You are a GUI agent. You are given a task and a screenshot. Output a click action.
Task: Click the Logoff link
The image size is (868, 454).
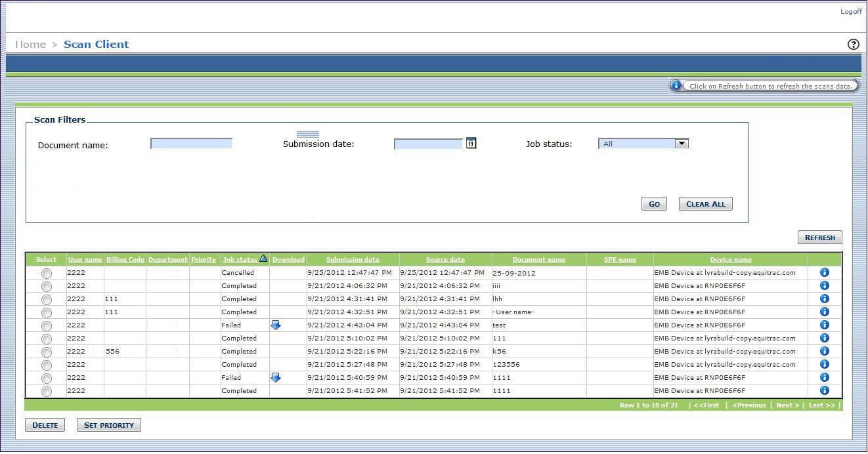pos(851,11)
